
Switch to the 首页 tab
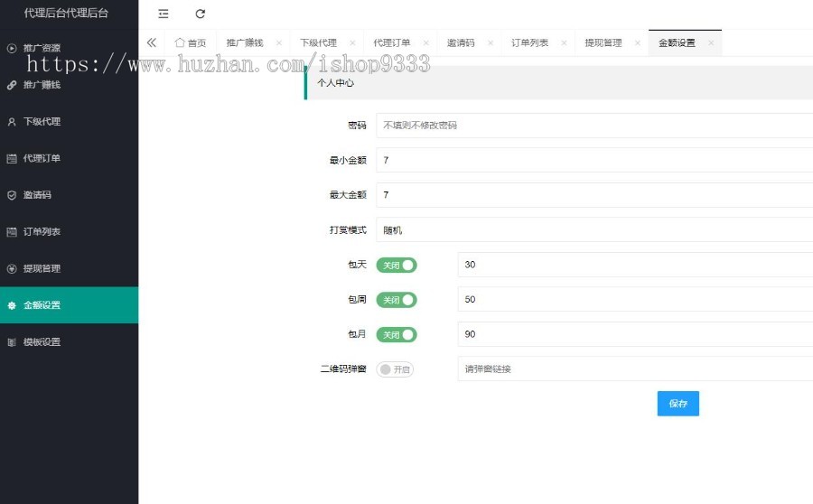tap(191, 43)
